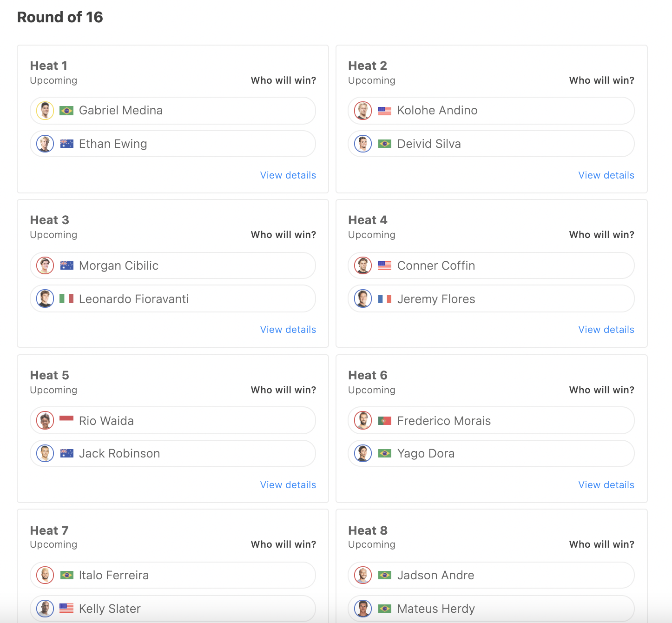The image size is (672, 623).
Task: Open View details for Heat 6
Action: tap(606, 485)
